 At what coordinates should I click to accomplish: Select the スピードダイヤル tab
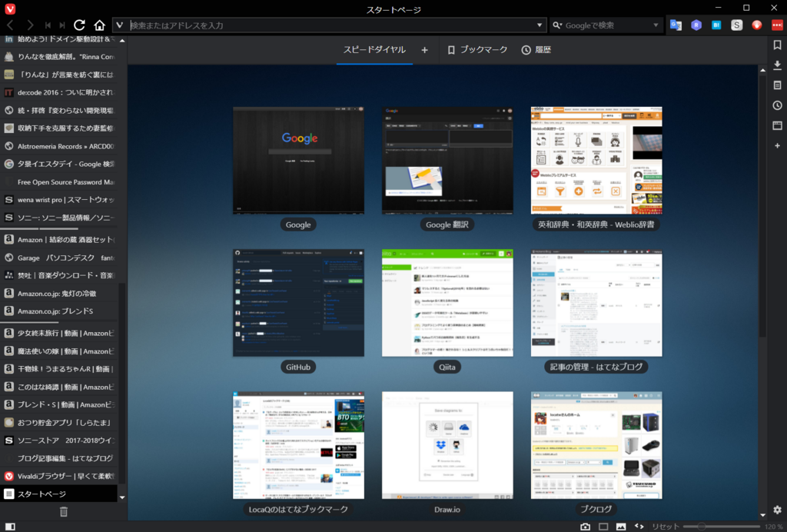tap(374, 50)
